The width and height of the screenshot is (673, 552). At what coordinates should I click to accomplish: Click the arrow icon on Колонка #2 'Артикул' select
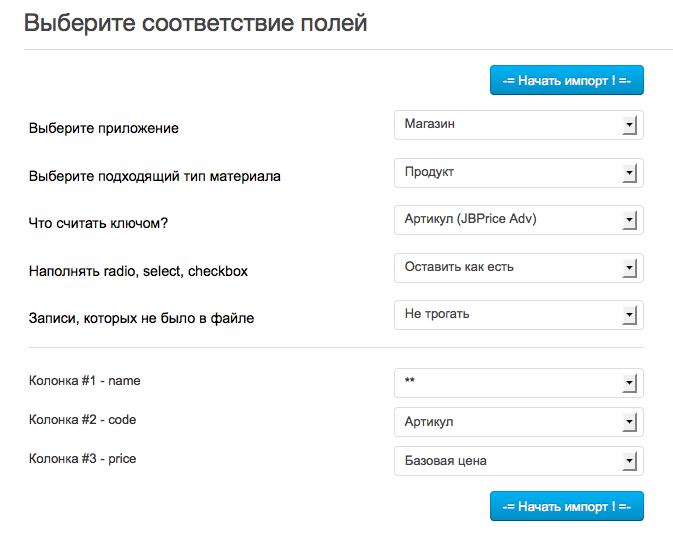(x=629, y=423)
